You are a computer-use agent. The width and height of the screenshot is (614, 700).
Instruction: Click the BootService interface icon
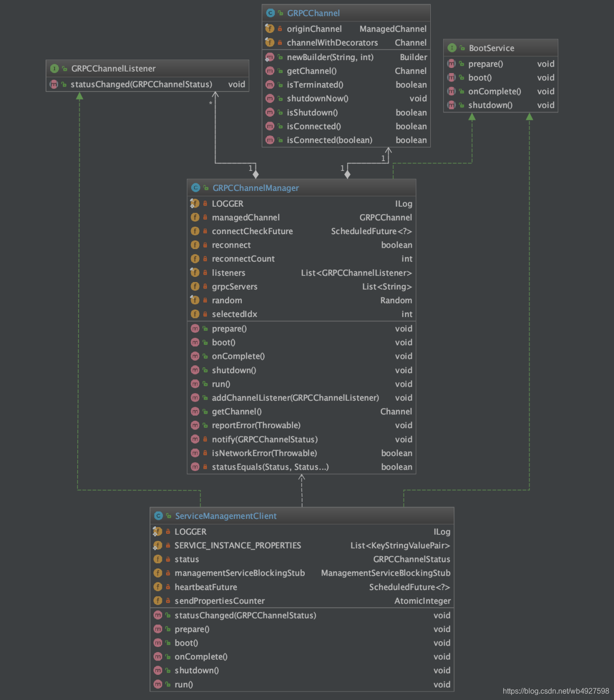[x=452, y=48]
